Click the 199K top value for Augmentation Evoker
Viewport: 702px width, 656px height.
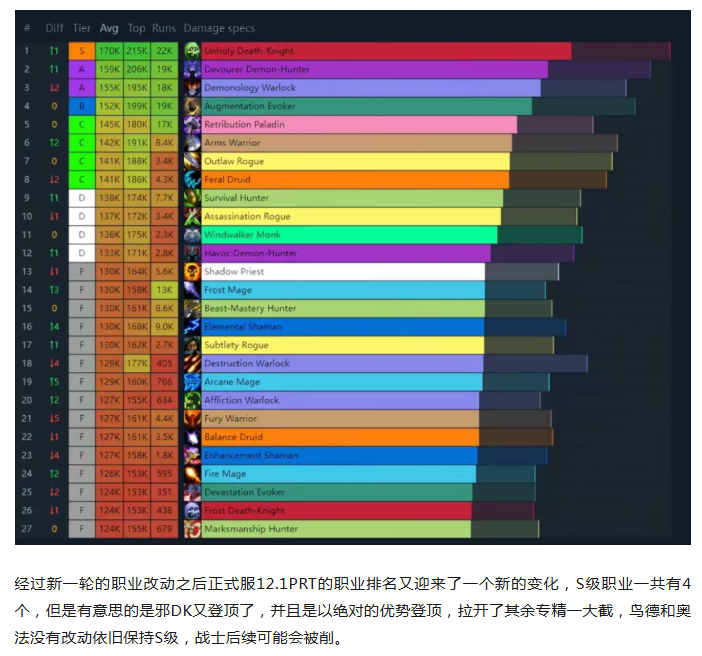(137, 106)
